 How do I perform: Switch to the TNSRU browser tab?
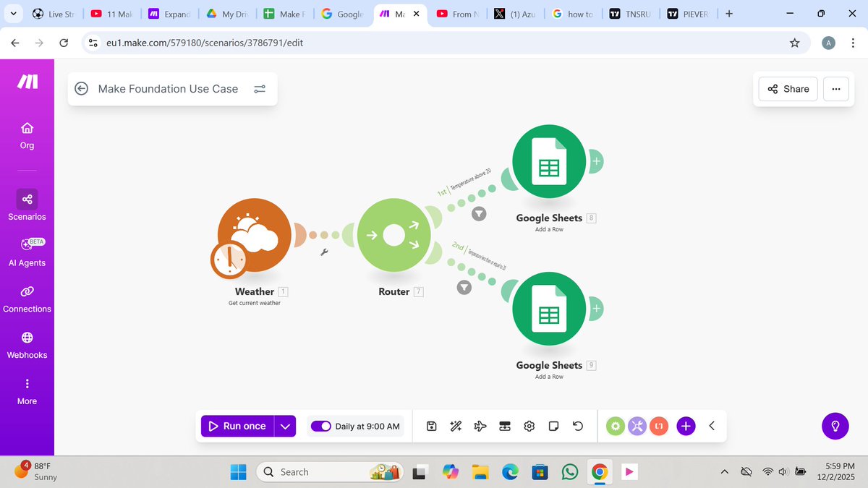click(x=629, y=14)
